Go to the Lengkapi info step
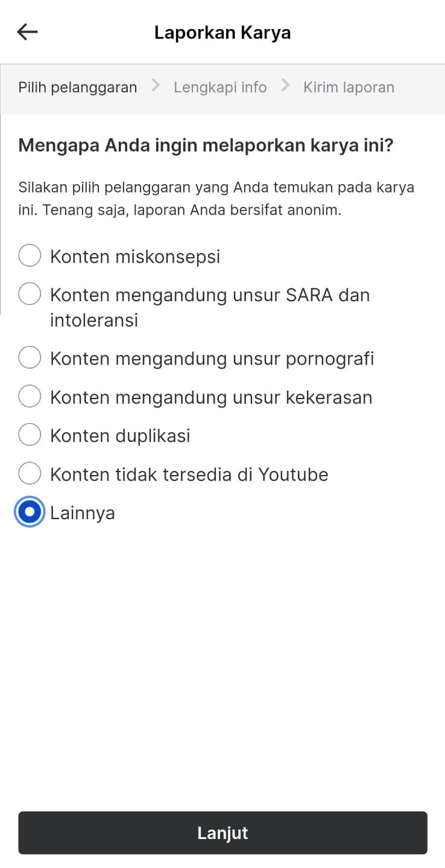 coord(220,88)
